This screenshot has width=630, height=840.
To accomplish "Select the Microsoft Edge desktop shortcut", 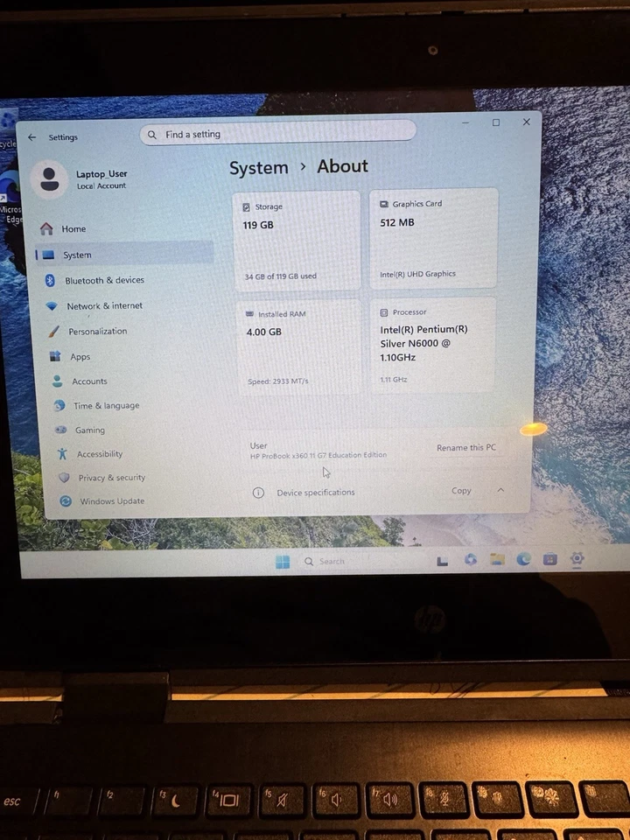I will click(x=10, y=199).
